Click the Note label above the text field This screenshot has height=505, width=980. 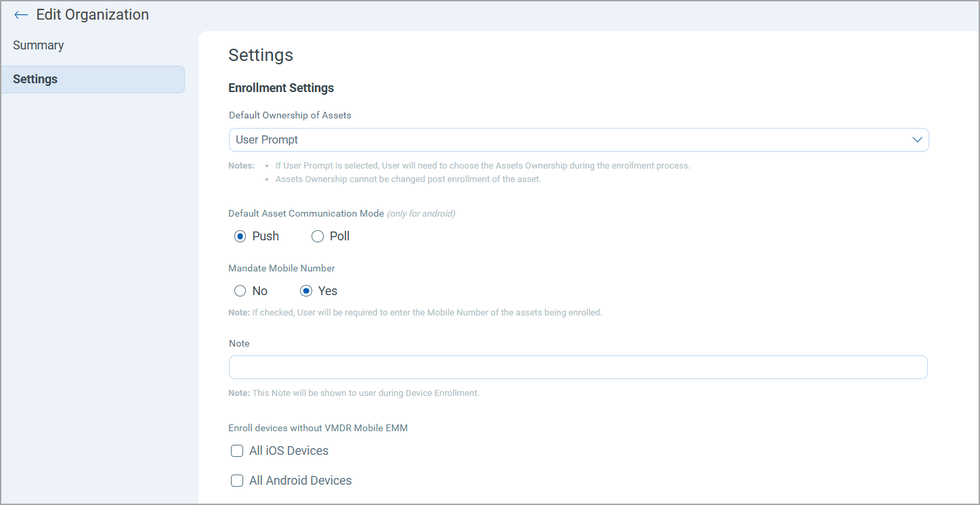(x=239, y=343)
